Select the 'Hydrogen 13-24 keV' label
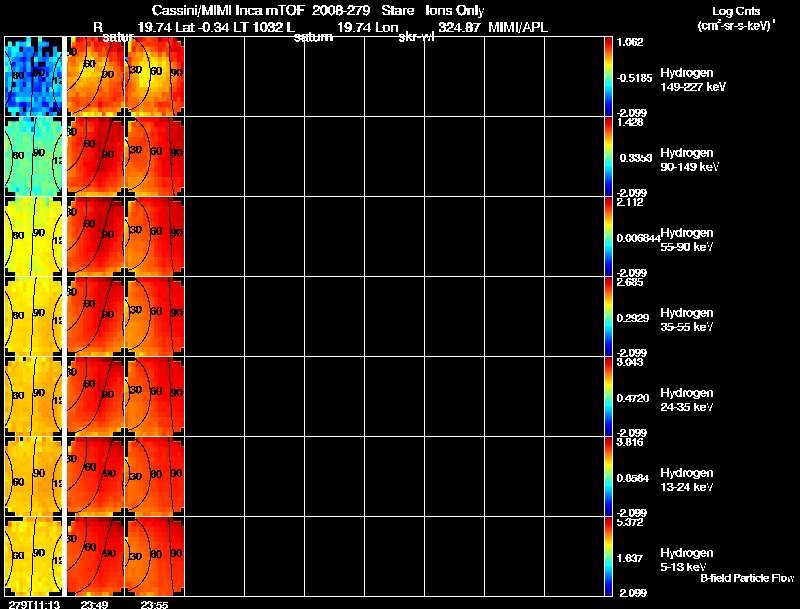 click(687, 480)
